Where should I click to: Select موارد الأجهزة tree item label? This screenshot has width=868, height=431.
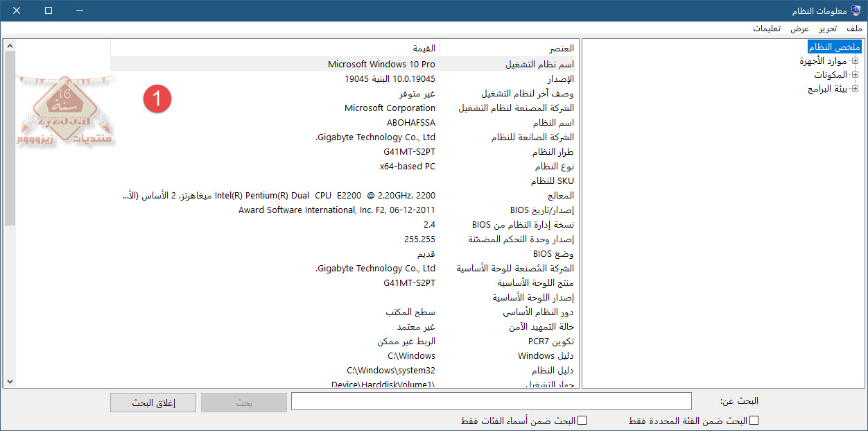click(824, 61)
